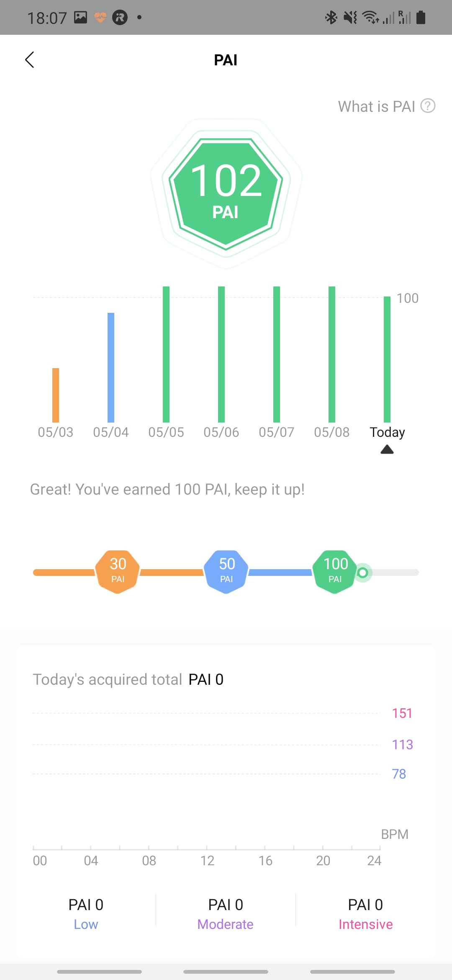The width and height of the screenshot is (452, 980).
Task: Tap the Intensive PAI zone label
Action: (365, 924)
